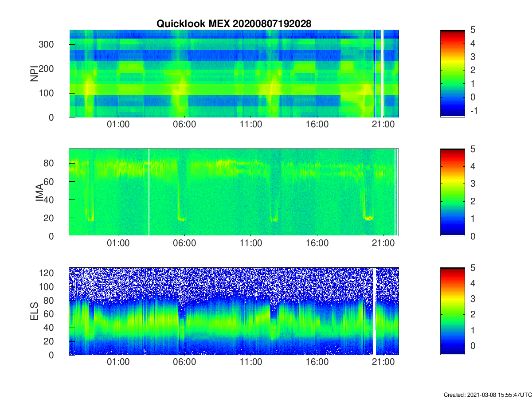The width and height of the screenshot is (532, 399).
Task: Click the NPI panel colorbar
Action: tap(453, 74)
